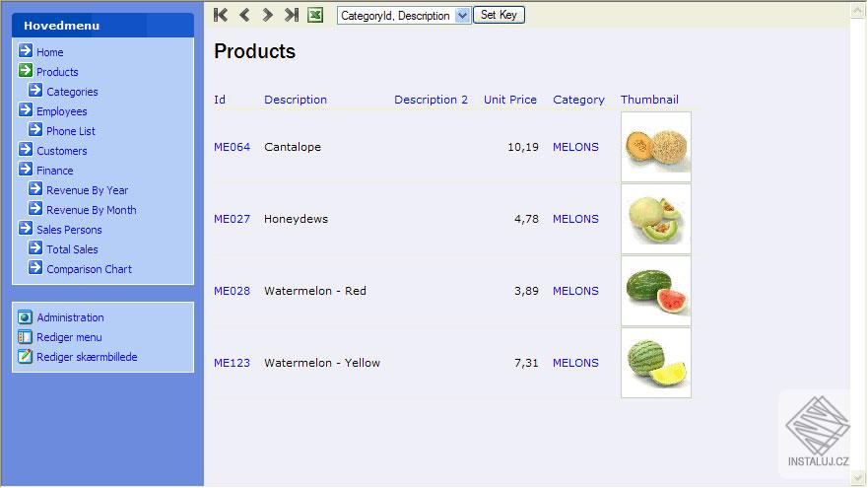Open the Phone List menu link
Screen dimensions: 868x488
click(71, 131)
